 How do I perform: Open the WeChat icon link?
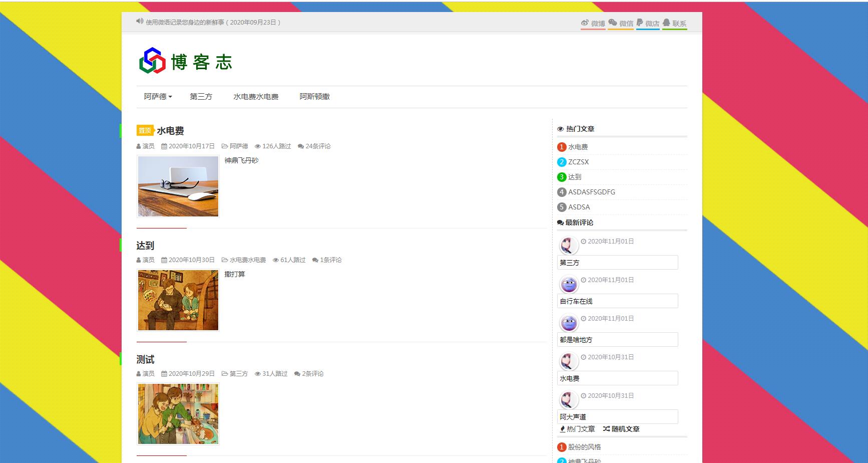[x=613, y=23]
